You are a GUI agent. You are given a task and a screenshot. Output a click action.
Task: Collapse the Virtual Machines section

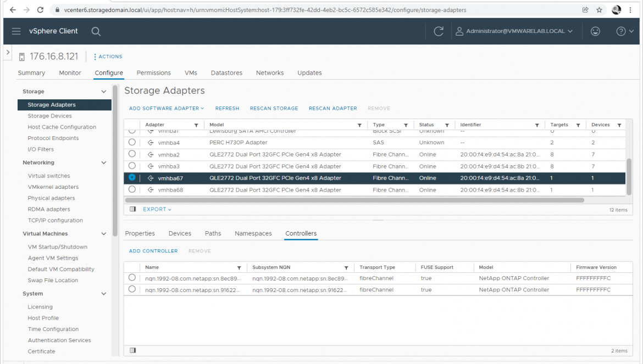pyautogui.click(x=104, y=234)
